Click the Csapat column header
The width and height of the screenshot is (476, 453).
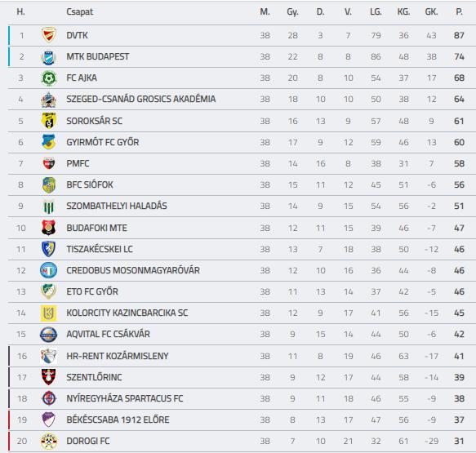point(79,11)
